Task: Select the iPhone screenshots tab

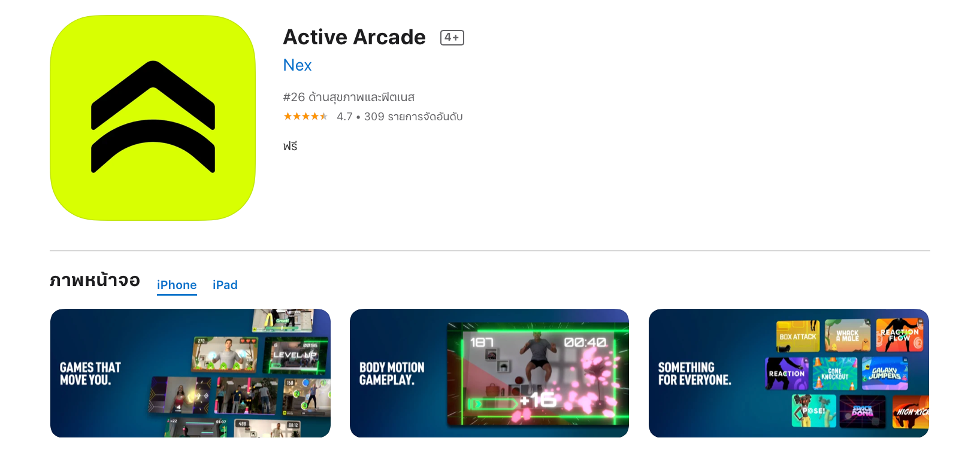Action: pyautogui.click(x=177, y=285)
